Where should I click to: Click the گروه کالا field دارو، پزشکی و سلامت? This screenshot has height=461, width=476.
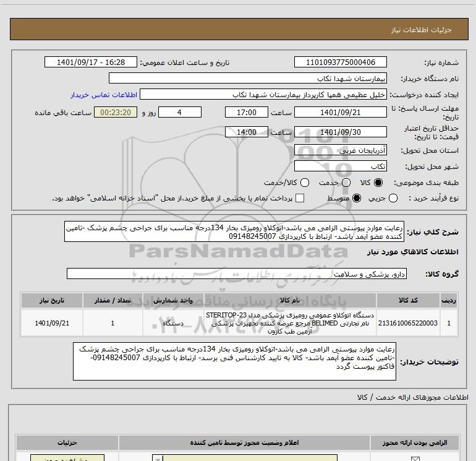click(237, 274)
